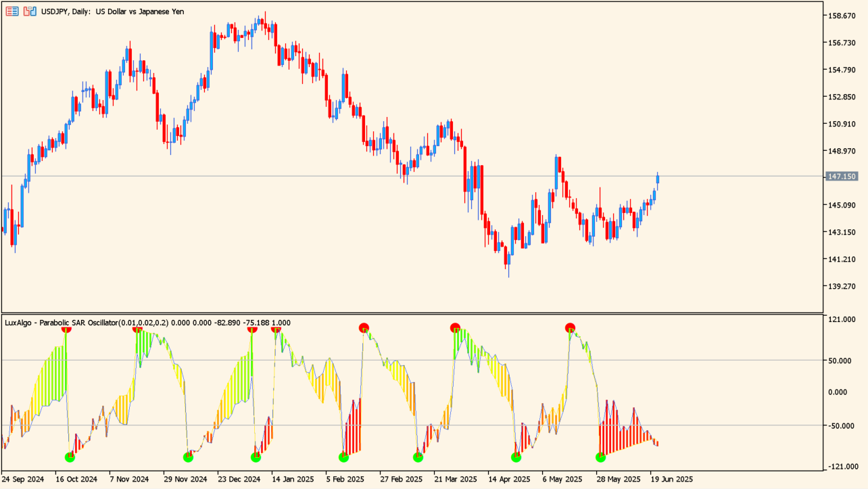The width and height of the screenshot is (868, 489).
Task: Click the 14 Apr 2025 date label
Action: pos(509,479)
